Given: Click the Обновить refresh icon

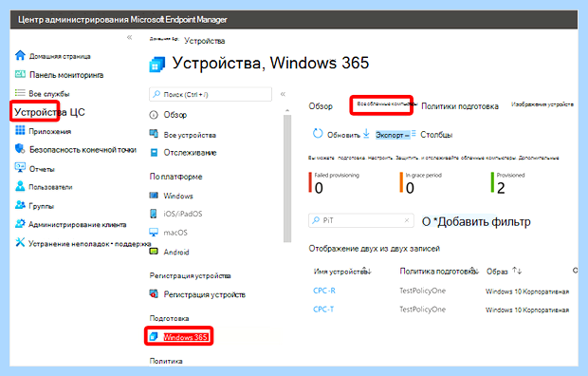Looking at the screenshot, I should point(318,133).
